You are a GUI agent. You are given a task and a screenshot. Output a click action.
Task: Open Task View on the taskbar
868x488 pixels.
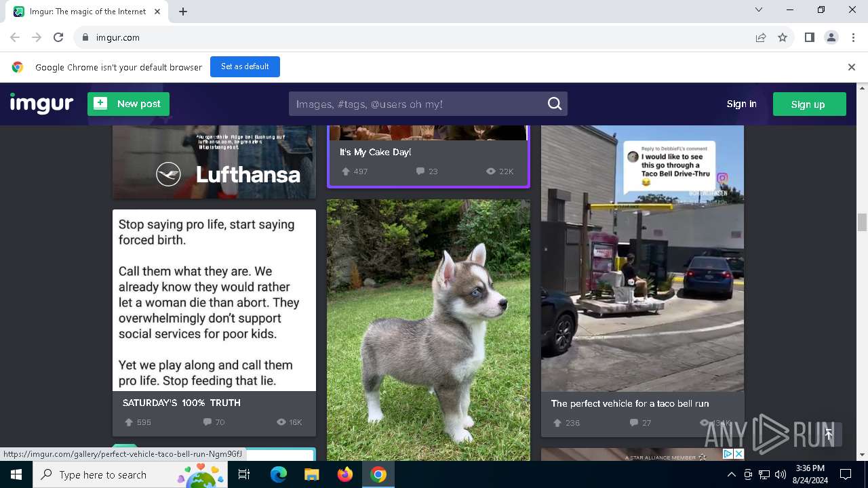(244, 474)
